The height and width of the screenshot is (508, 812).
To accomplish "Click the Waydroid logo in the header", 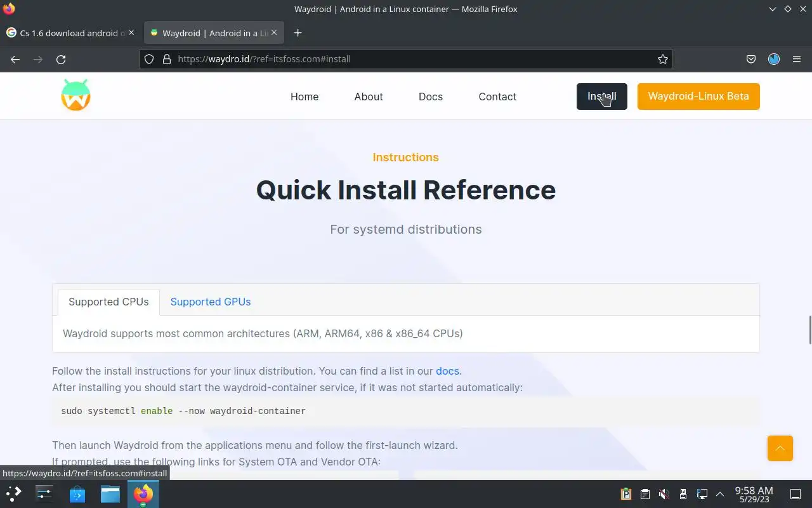I will click(75, 95).
